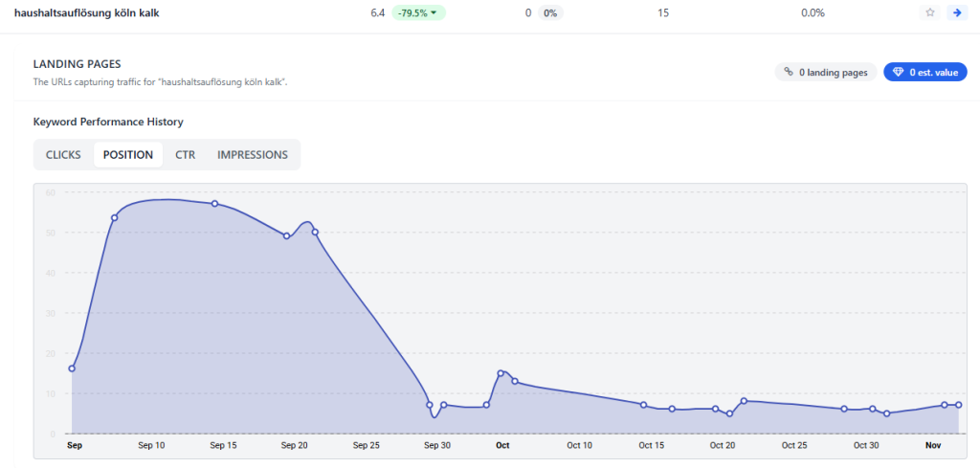The height and width of the screenshot is (468, 980).
Task: Click the 0 est. value button
Action: click(x=924, y=72)
